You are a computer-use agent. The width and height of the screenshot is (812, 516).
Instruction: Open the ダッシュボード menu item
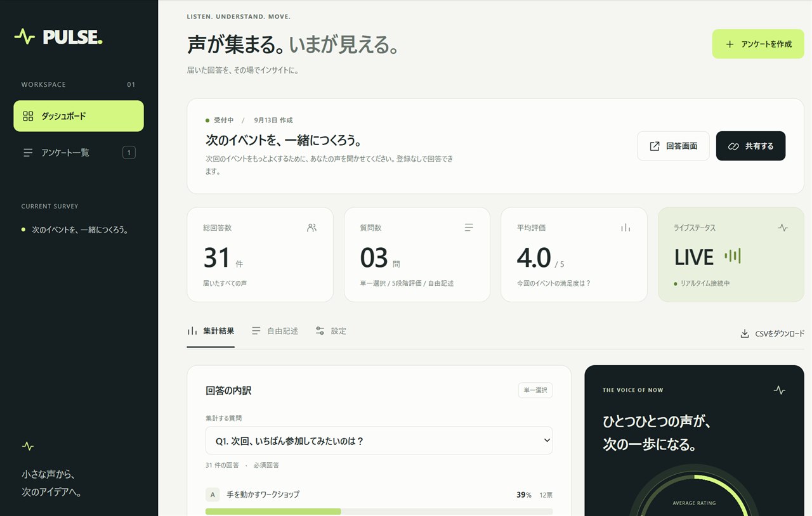coord(79,116)
